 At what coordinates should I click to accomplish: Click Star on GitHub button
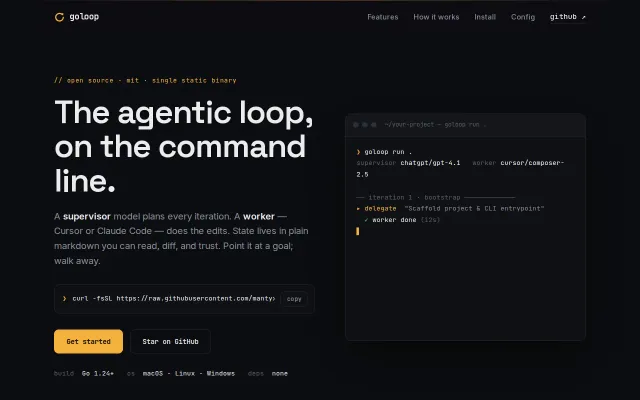170,341
